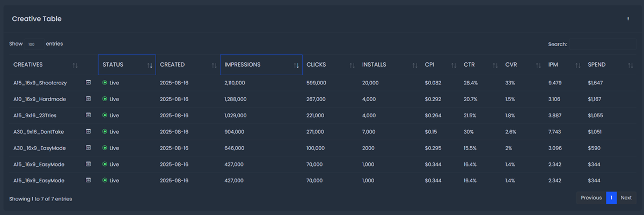Sort the table by Installs column
This screenshot has height=215, width=644.
click(x=389, y=65)
